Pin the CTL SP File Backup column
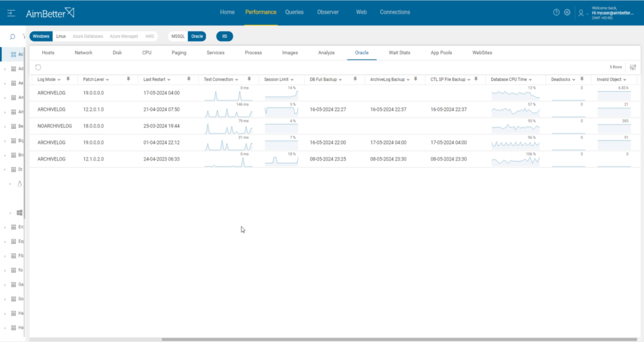644x342 pixels. coord(476,79)
